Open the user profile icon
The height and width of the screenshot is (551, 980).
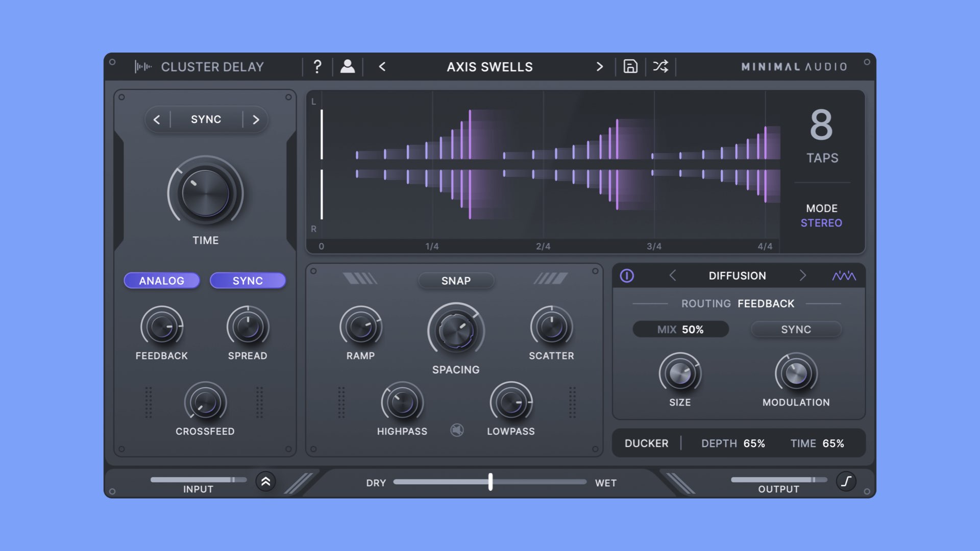tap(348, 67)
